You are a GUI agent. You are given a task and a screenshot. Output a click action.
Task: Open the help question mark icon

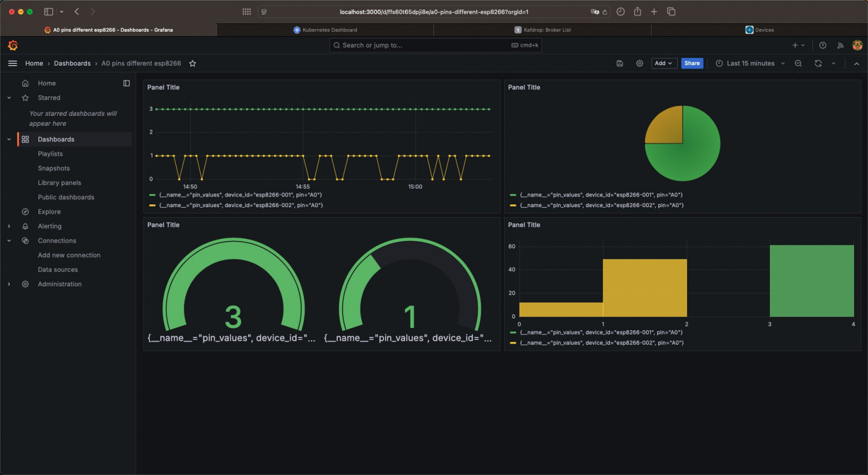(x=823, y=46)
